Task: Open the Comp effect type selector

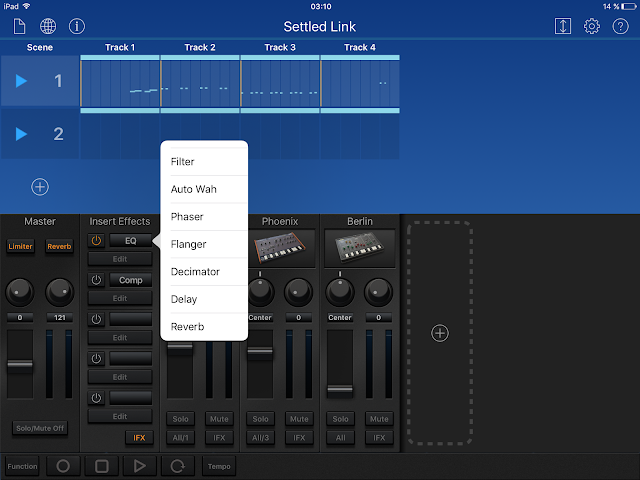Action: point(131,280)
